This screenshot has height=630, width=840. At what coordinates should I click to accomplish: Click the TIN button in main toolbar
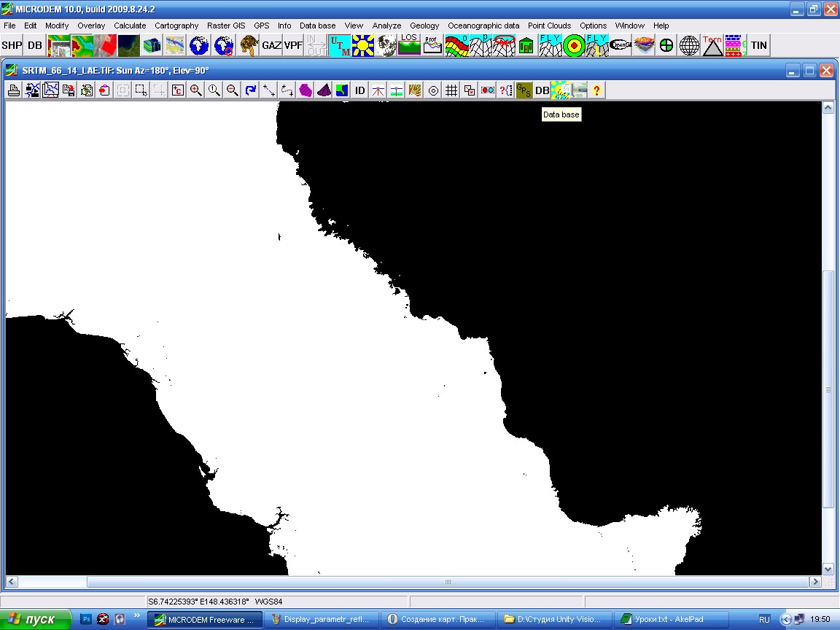(x=758, y=45)
